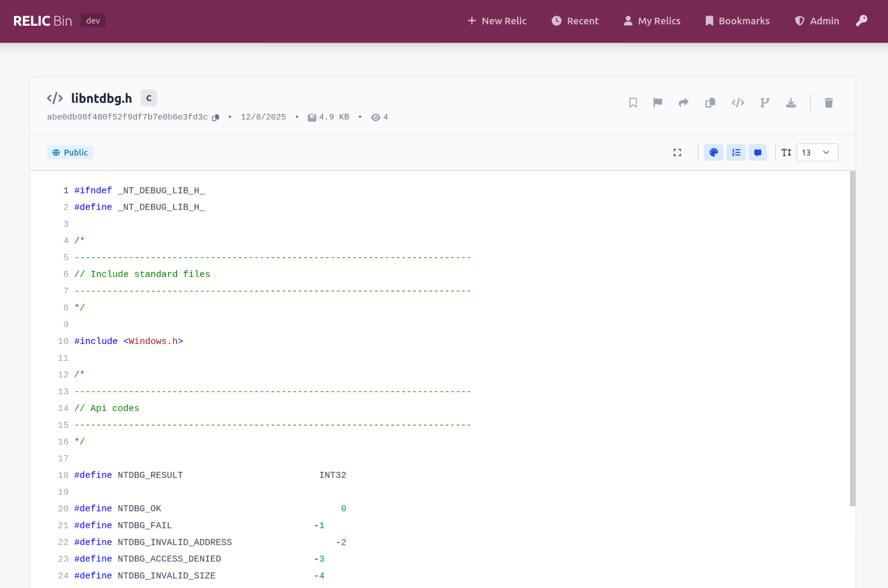Click the view count eye icon
The width and height of the screenshot is (888, 588).
[x=376, y=117]
